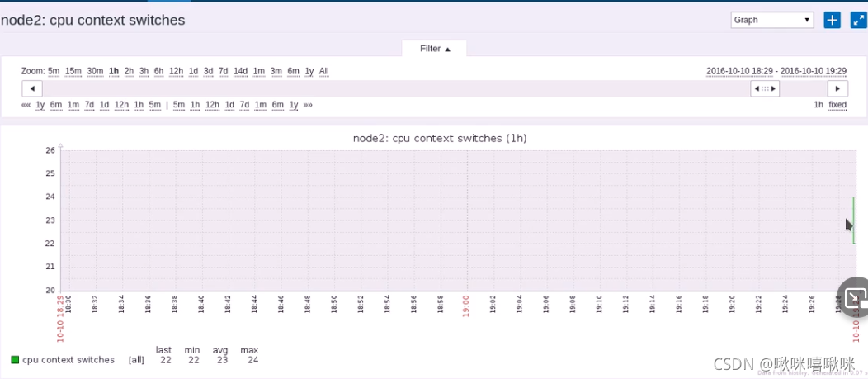This screenshot has height=379, width=868.
Task: Click the page title node2: cpu context switches
Action: pos(93,21)
